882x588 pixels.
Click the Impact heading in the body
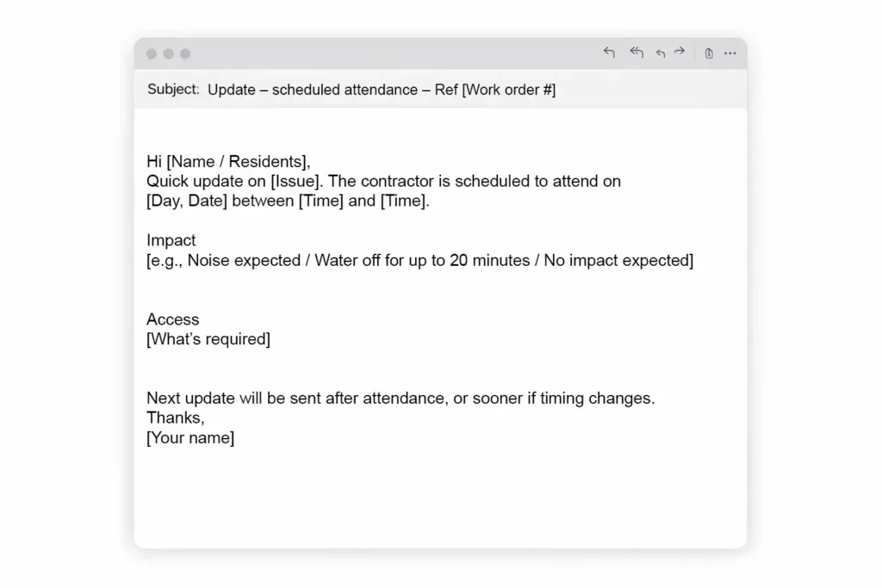click(x=171, y=240)
